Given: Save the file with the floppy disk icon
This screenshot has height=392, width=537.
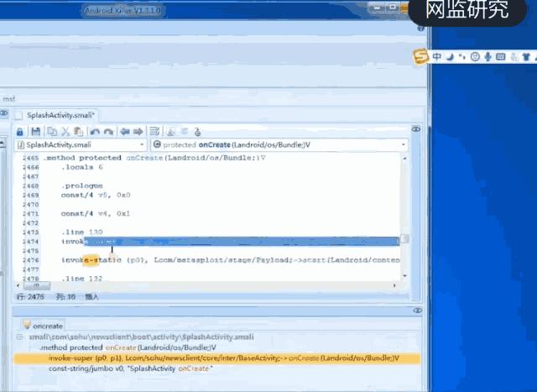Looking at the screenshot, I should click(x=35, y=132).
